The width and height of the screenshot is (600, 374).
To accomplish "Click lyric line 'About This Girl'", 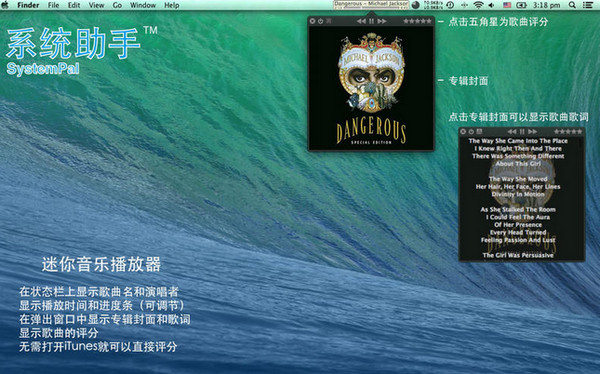I will coord(518,164).
